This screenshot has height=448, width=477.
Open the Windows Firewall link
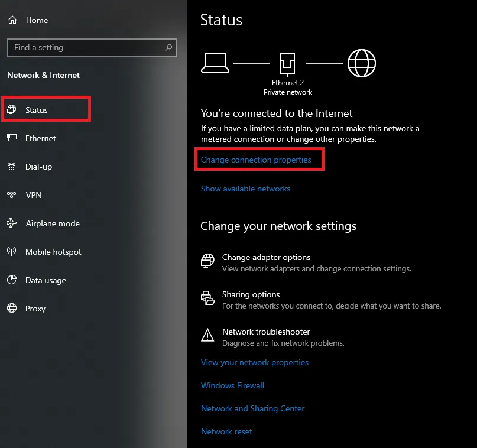pyautogui.click(x=232, y=385)
